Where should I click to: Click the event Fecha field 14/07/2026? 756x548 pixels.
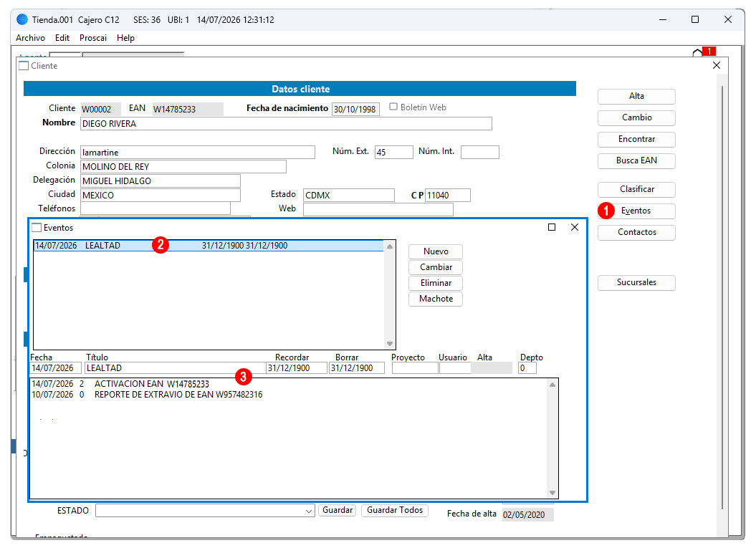(55, 368)
